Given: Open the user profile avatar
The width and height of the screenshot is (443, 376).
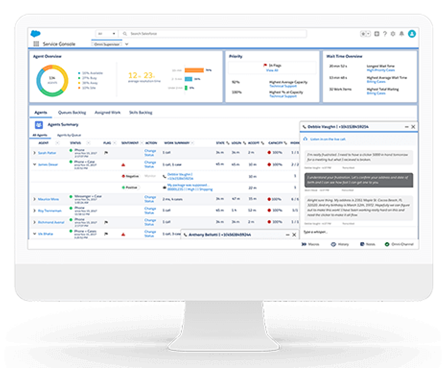Looking at the screenshot, I should click(412, 34).
